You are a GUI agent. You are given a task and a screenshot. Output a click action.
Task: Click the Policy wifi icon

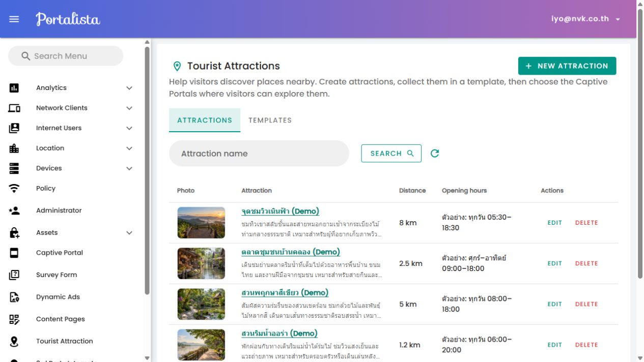coord(14,189)
